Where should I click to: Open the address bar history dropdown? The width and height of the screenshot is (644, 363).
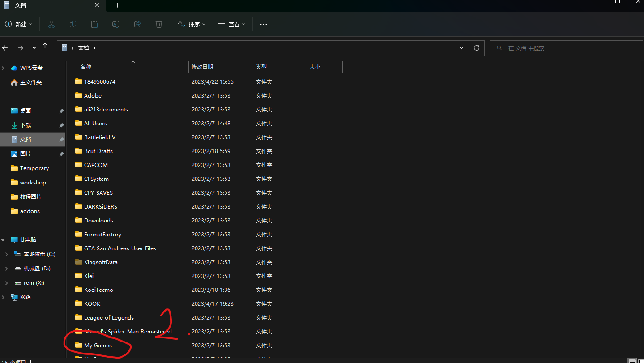coord(461,48)
